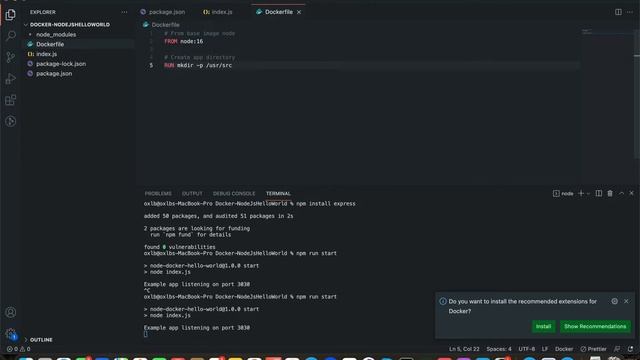Open the feedback icon in status bar
Screen dimensions: 640x360
pos(617,349)
